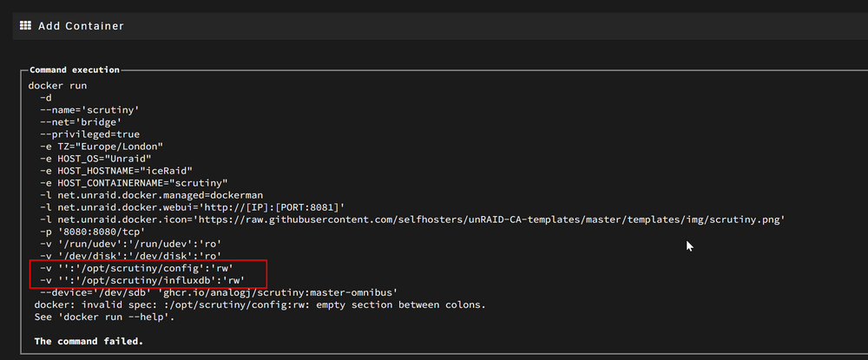
Task: Click the grid icon beside Add Container
Action: click(25, 25)
